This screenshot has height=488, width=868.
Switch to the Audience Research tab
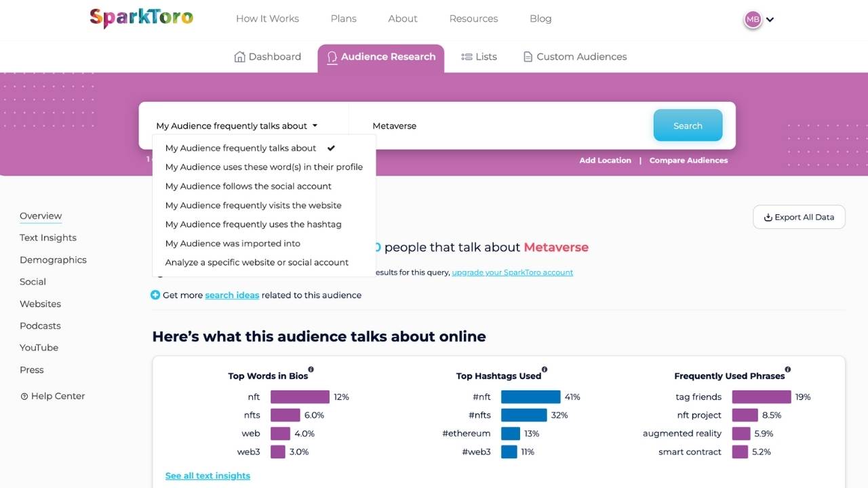[x=381, y=57]
